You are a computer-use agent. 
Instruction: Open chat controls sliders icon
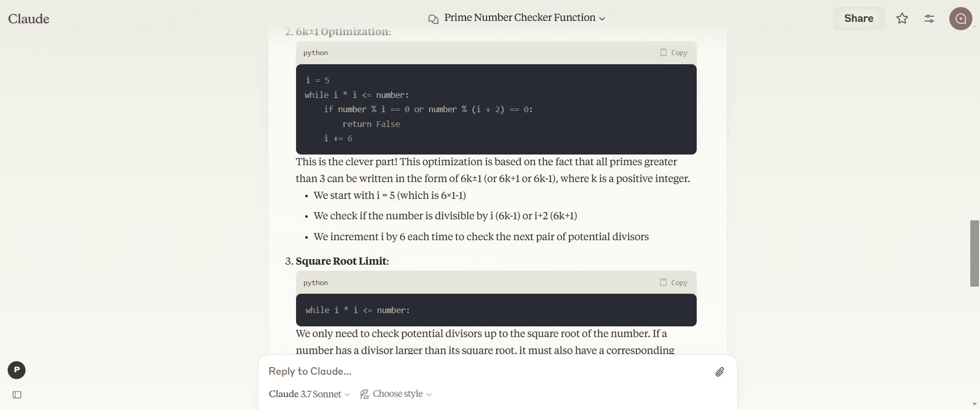[x=929, y=19]
